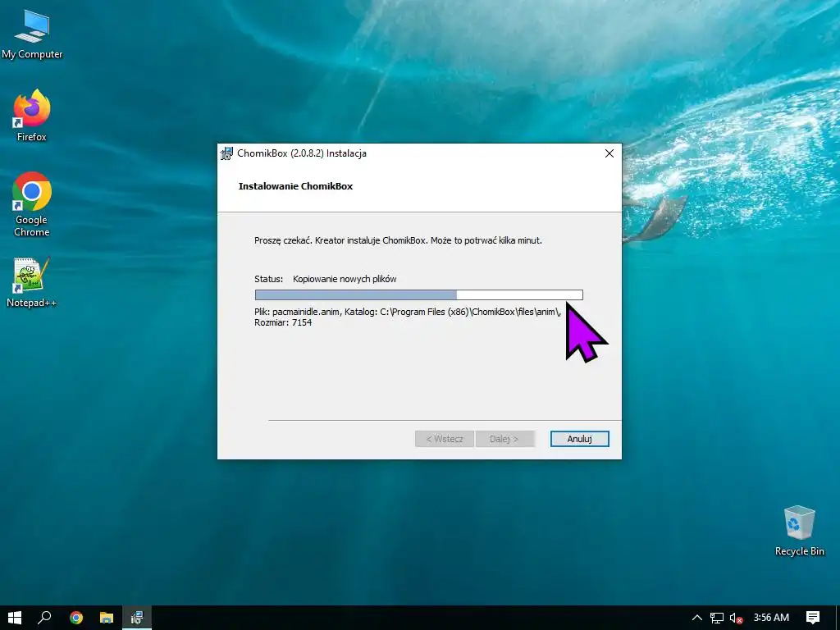Image resolution: width=840 pixels, height=630 pixels.
Task: Launch Firefox from the desktop shortcut
Action: 32,116
